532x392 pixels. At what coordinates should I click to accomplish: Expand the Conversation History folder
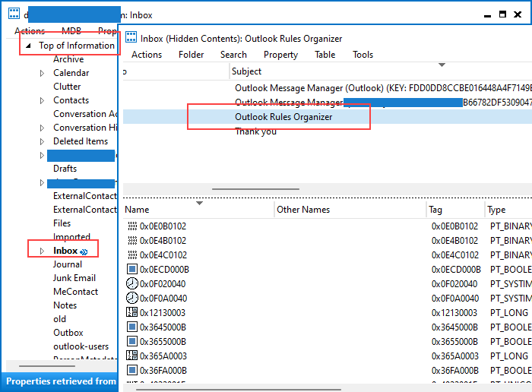42,128
